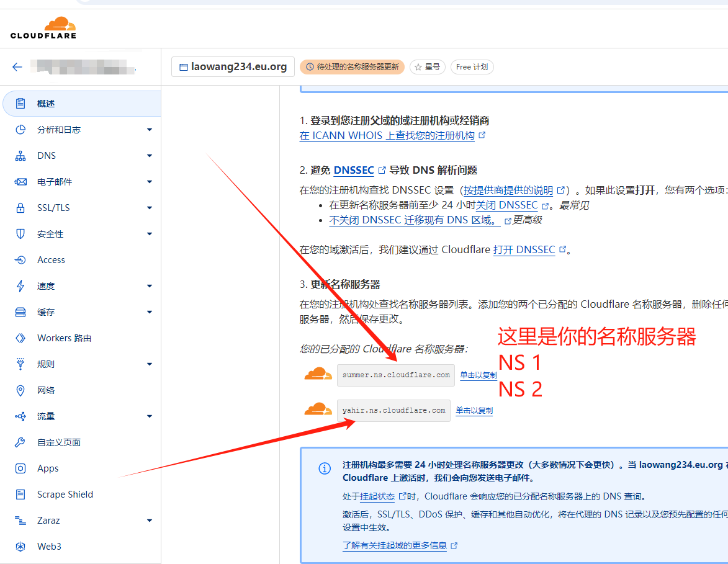
Task: Expand the Email menu arrow
Action: pyautogui.click(x=149, y=182)
